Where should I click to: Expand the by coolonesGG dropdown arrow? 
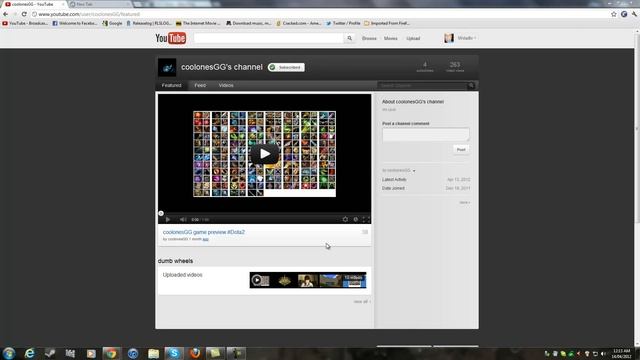pos(414,171)
